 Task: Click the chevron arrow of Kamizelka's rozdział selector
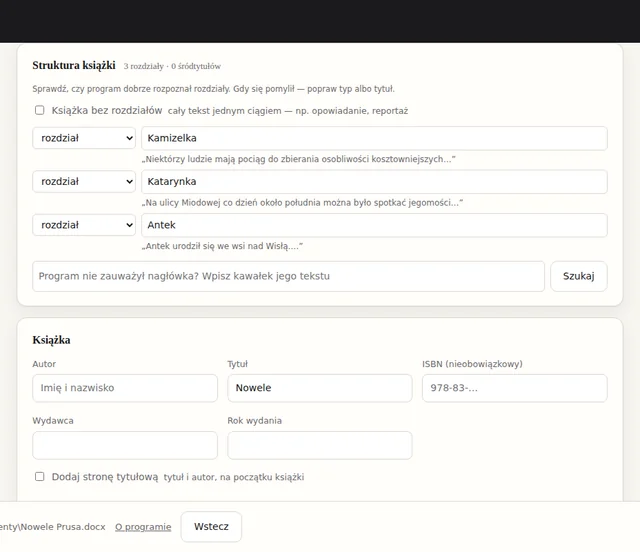point(129,138)
